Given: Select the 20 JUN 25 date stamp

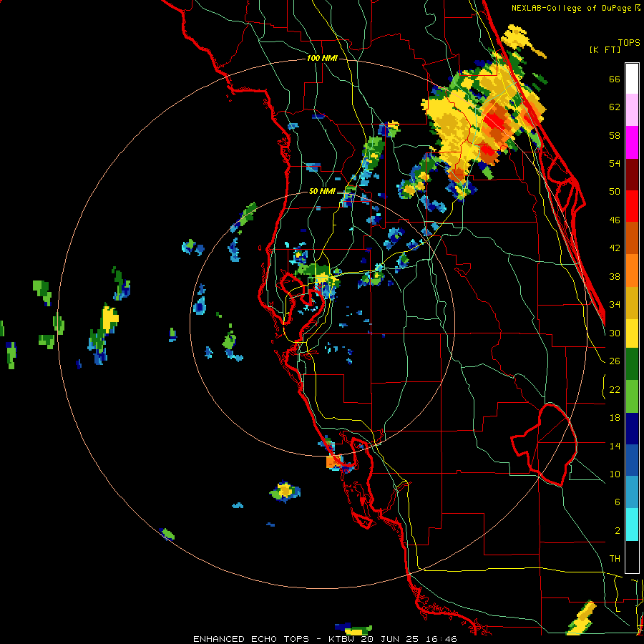Looking at the screenshot, I should click(390, 639).
